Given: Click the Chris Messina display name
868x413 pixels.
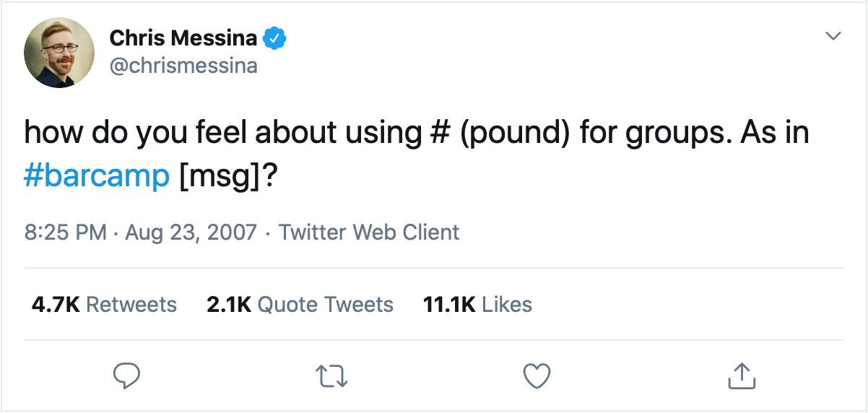Looking at the screenshot, I should click(183, 38).
